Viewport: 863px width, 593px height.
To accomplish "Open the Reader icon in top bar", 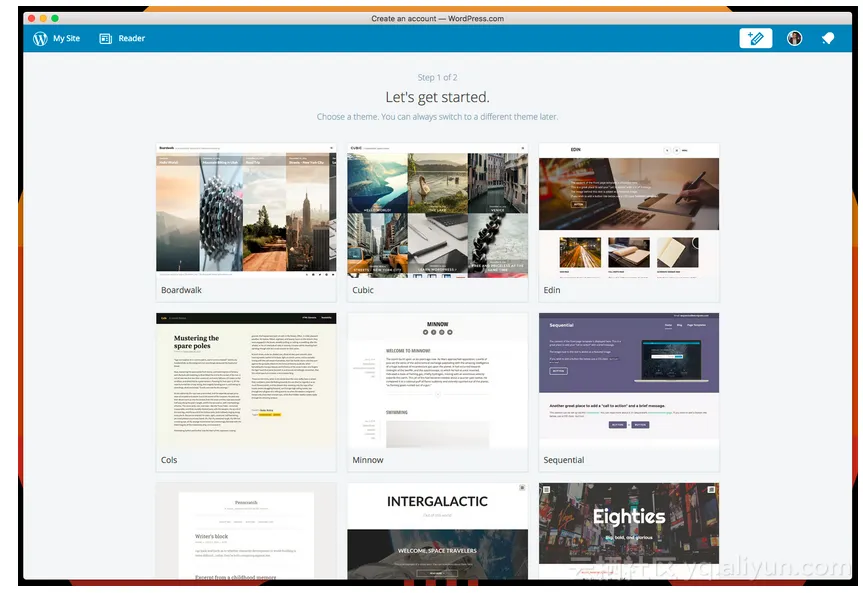I will pos(105,39).
